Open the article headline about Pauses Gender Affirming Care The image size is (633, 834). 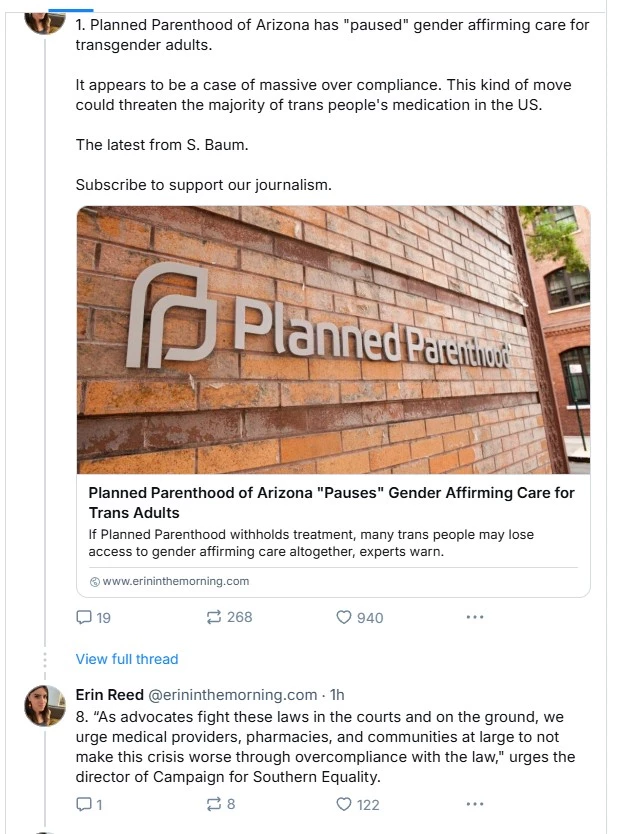331,502
